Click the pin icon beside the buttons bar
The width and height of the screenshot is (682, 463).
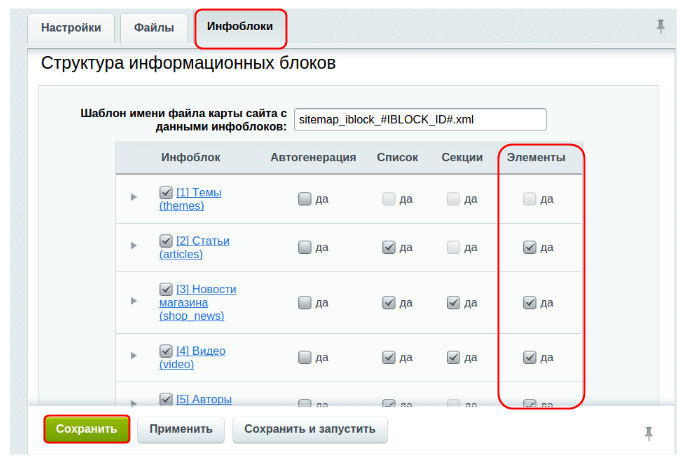649,432
